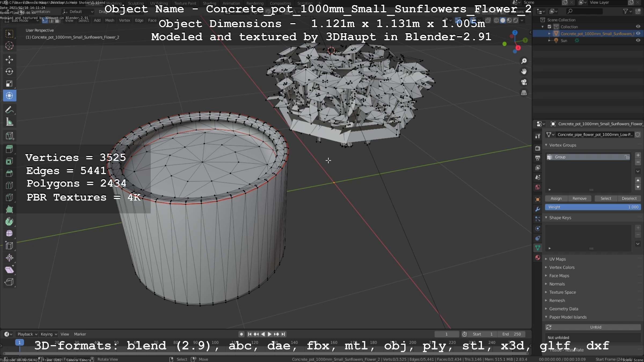Open the Playback dropdown in timeline
The height and width of the screenshot is (362, 644).
[27, 334]
